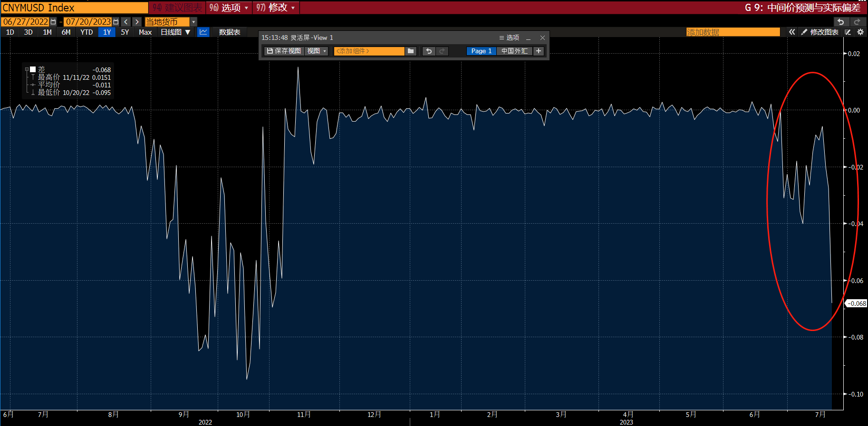This screenshot has width=868, height=426.
Task: Open chart settings gear icon
Action: (860, 32)
